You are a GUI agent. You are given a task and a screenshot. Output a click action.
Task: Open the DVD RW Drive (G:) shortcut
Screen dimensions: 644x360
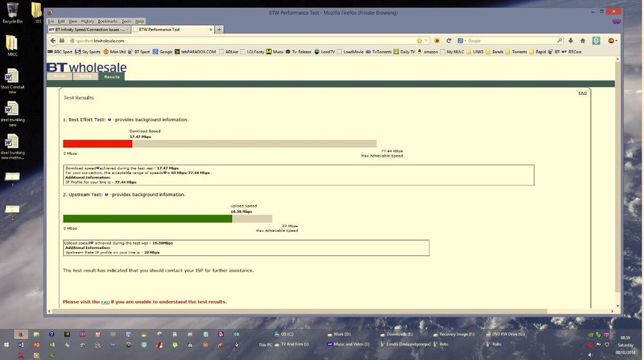(x=505, y=334)
